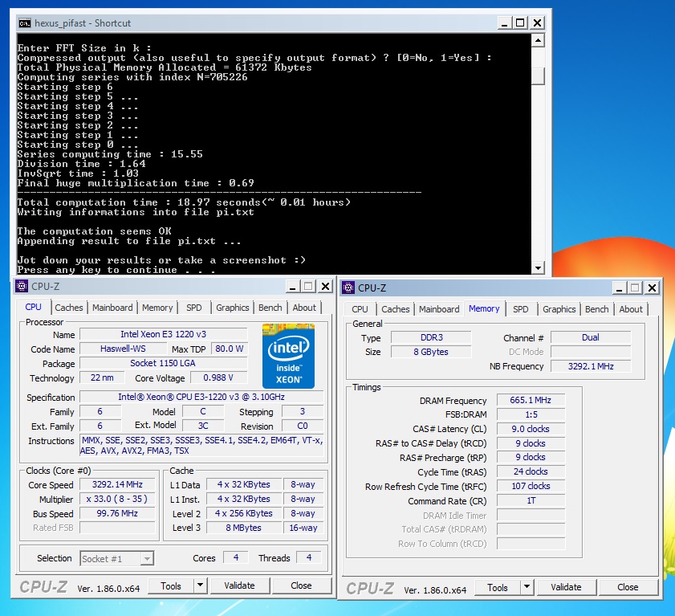This screenshot has width=675, height=616.
Task: Click the Channel # value Dual
Action: click(x=591, y=337)
